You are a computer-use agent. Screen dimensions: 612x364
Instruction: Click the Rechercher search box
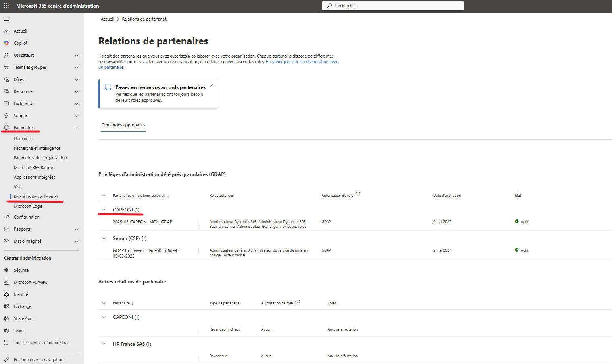393,6
